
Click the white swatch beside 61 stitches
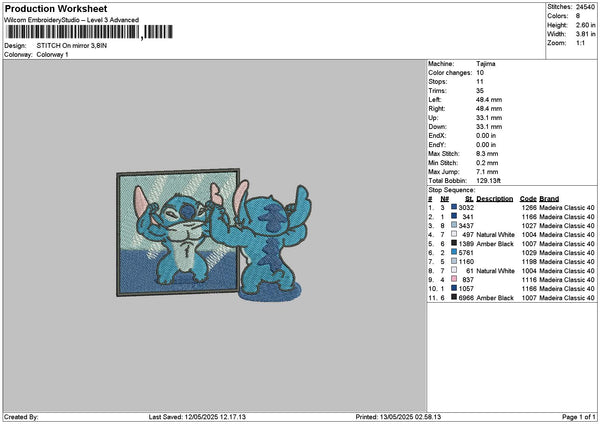coord(454,270)
